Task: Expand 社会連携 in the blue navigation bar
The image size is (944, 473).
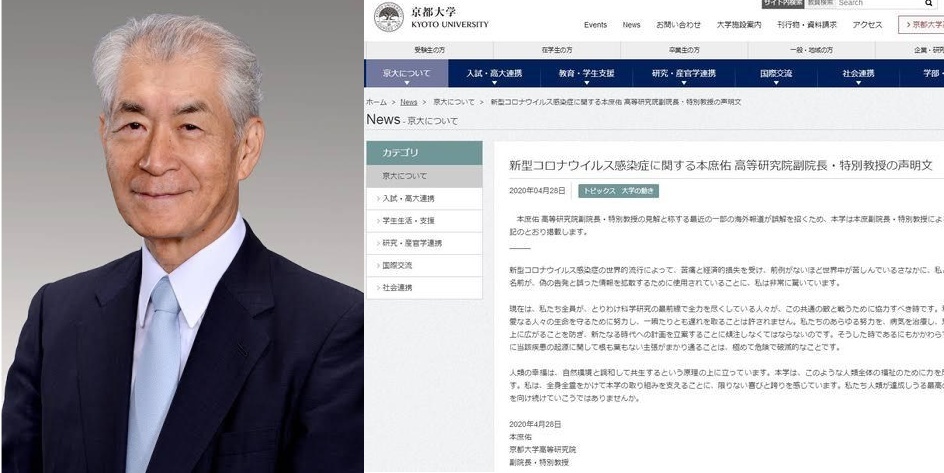Action: [x=858, y=74]
